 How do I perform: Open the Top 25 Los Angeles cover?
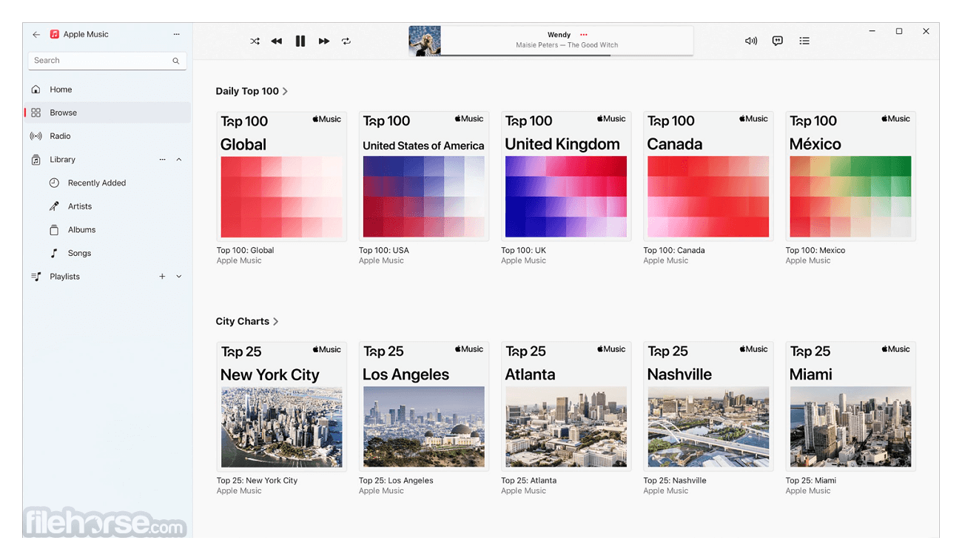click(x=424, y=406)
